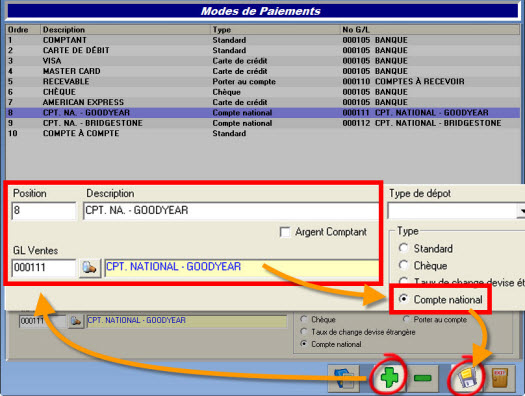
Task: Click the Ordre column header
Action: click(x=23, y=29)
